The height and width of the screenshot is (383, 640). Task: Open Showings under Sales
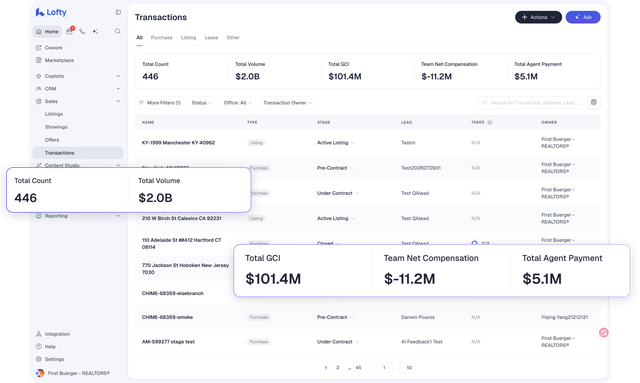tap(56, 127)
